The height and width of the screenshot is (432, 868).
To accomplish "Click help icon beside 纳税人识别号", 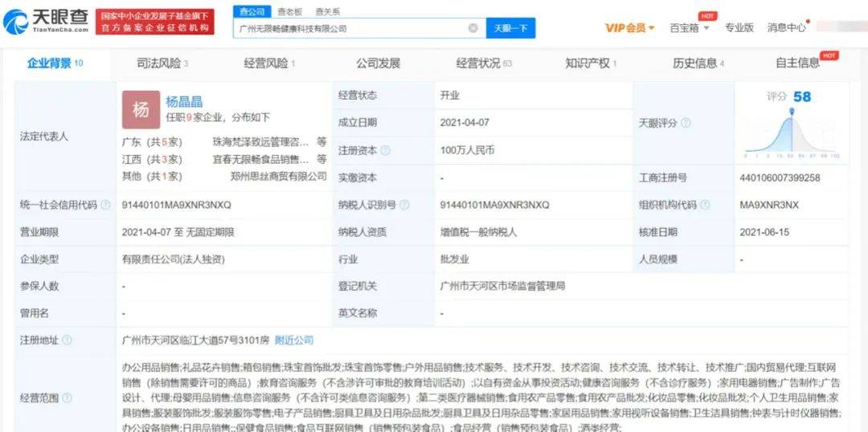I will coord(404,205).
